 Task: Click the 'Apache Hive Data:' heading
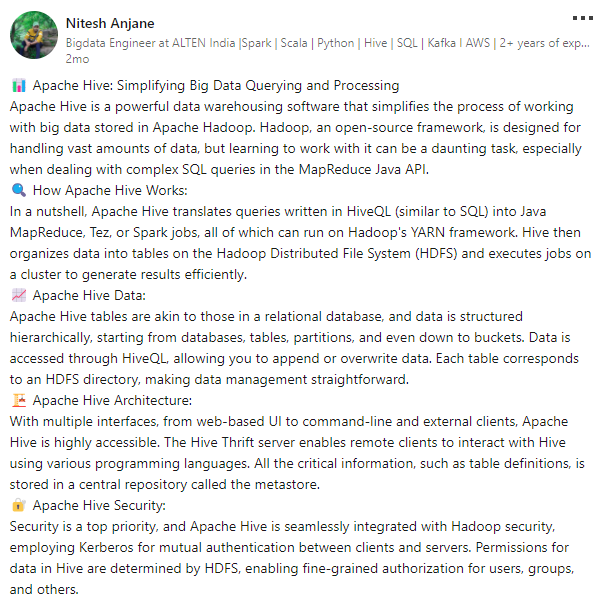tap(89, 295)
